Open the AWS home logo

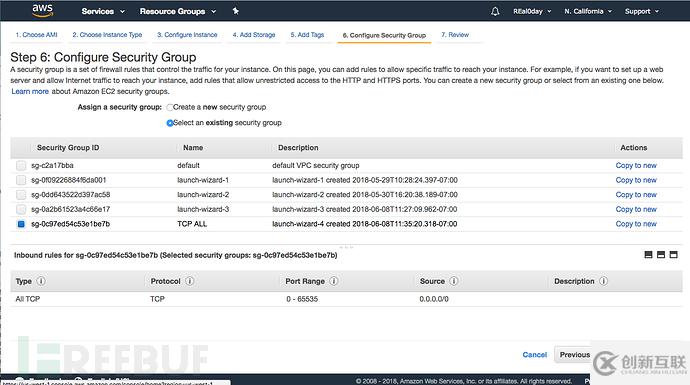pyautogui.click(x=43, y=11)
